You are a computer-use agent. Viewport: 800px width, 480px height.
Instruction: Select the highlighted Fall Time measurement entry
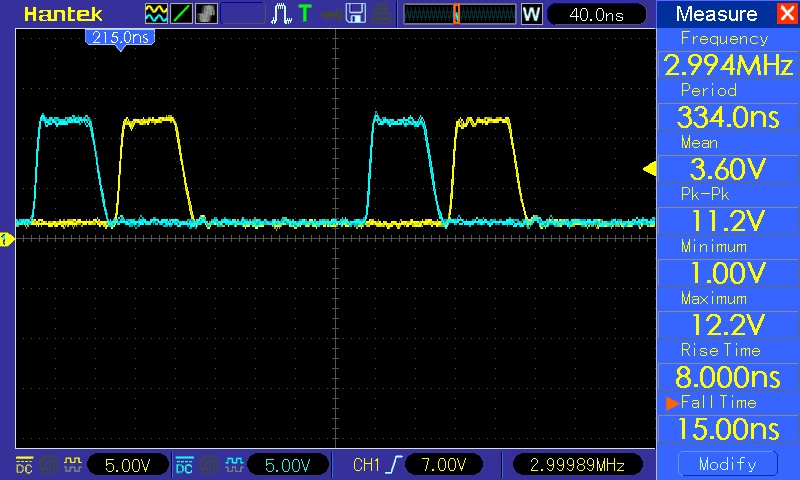point(712,402)
